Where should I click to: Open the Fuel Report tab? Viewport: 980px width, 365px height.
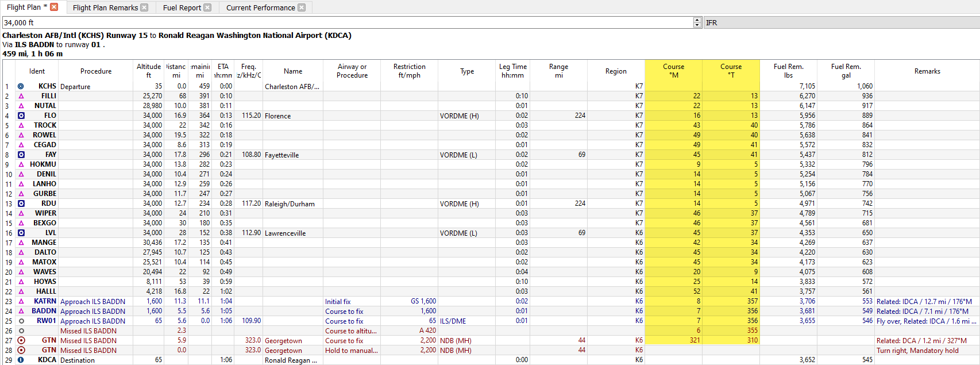(182, 7)
